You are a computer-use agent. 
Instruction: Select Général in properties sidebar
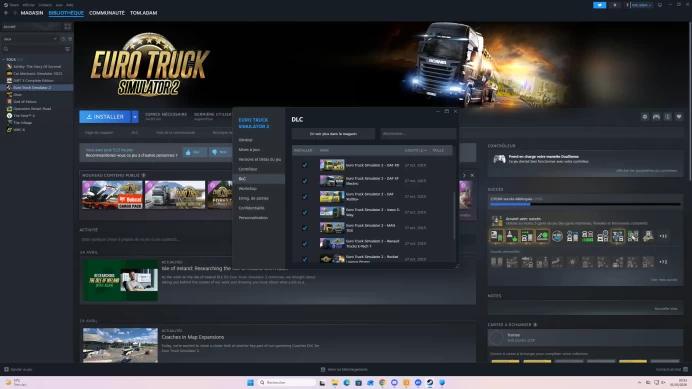point(245,140)
